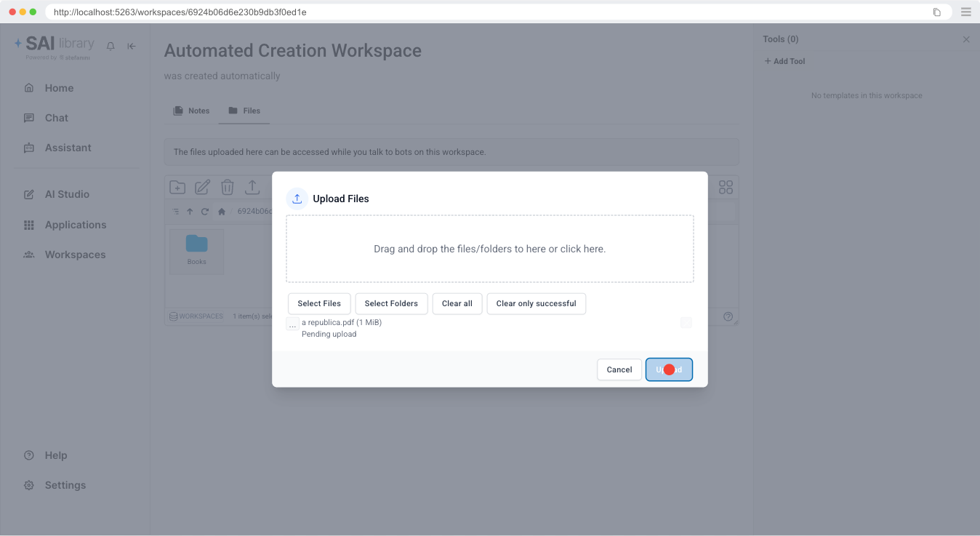Click the upload arrow icon in file toolbar

(252, 188)
